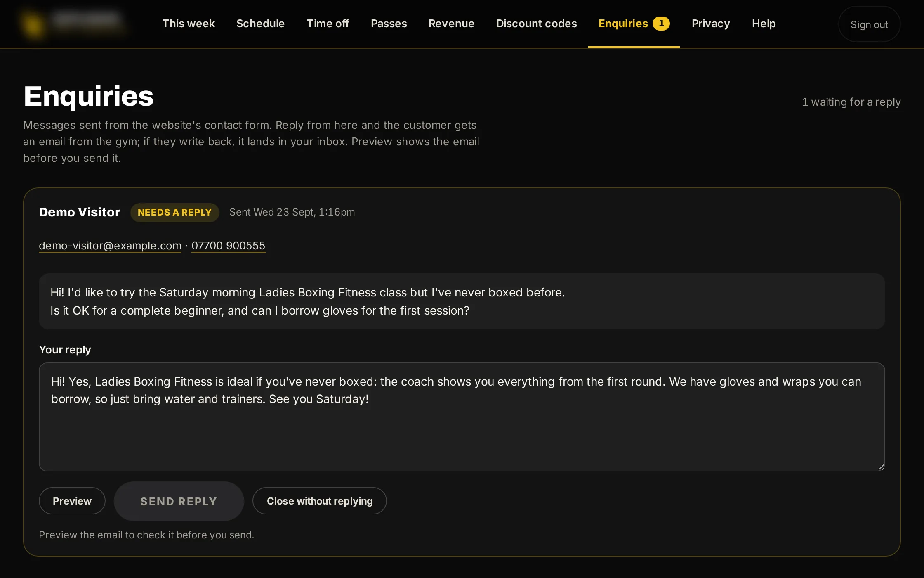Screen dimensions: 924x578
Task: Go to the Schedule tab
Action: (260, 24)
